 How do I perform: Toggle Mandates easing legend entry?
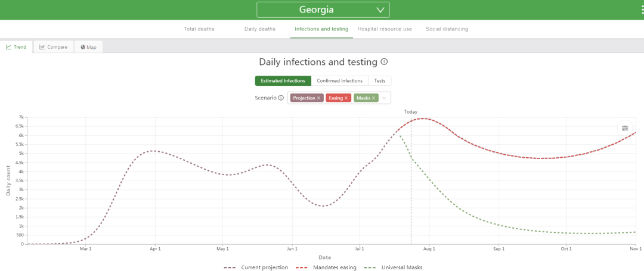(326, 267)
